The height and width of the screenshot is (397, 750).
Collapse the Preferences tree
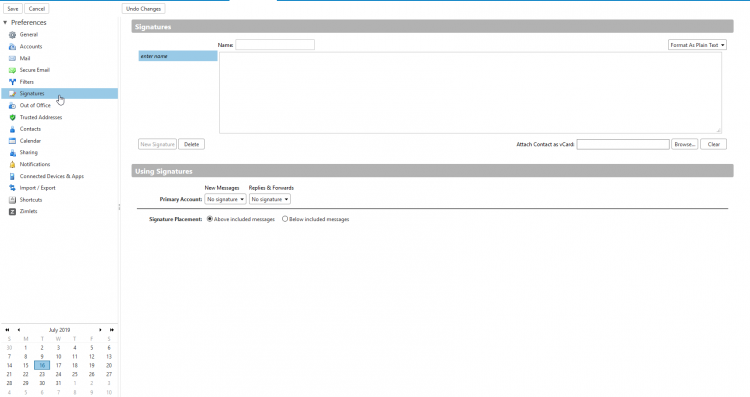pyautogui.click(x=5, y=22)
